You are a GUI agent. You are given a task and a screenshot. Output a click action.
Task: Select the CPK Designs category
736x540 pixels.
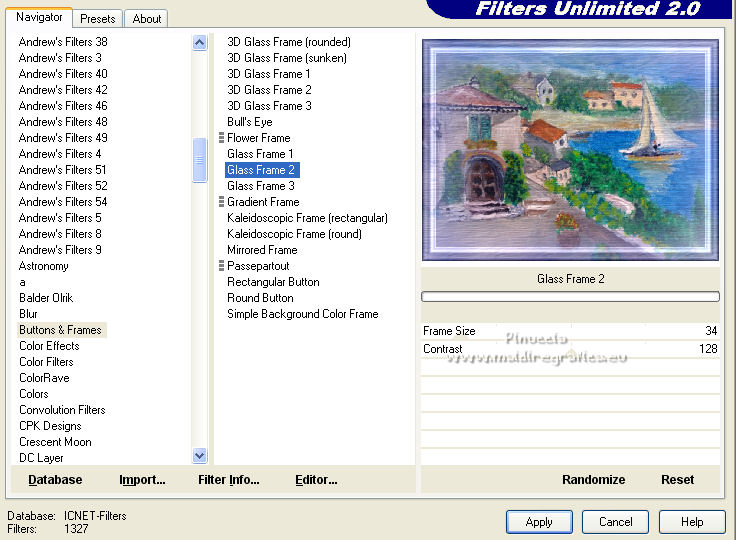pyautogui.click(x=50, y=426)
